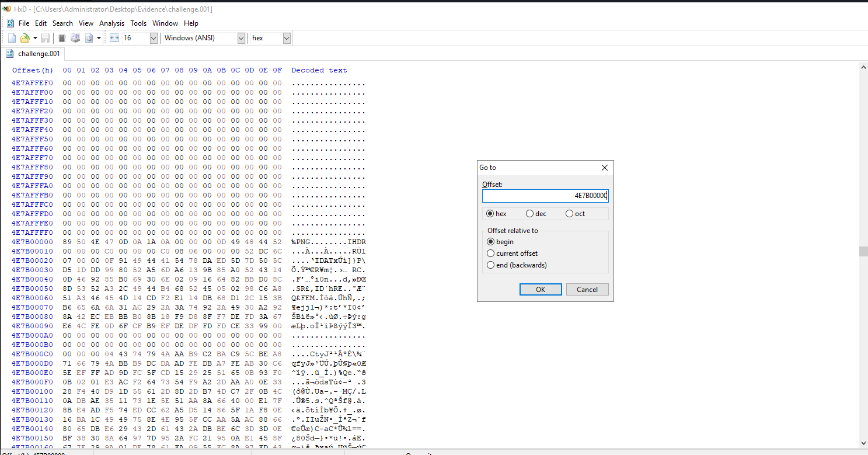Select the oct radio button
This screenshot has width=868, height=455.
point(569,214)
